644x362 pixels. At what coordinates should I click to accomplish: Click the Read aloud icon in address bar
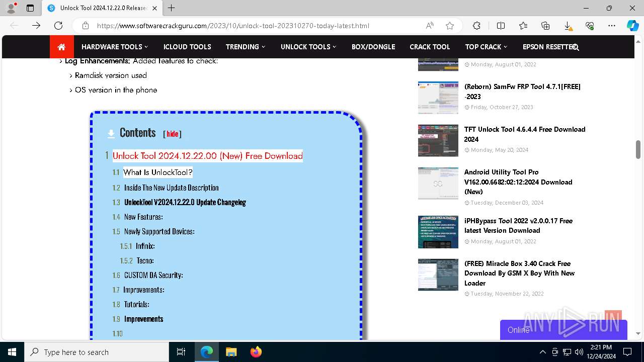(430, 26)
